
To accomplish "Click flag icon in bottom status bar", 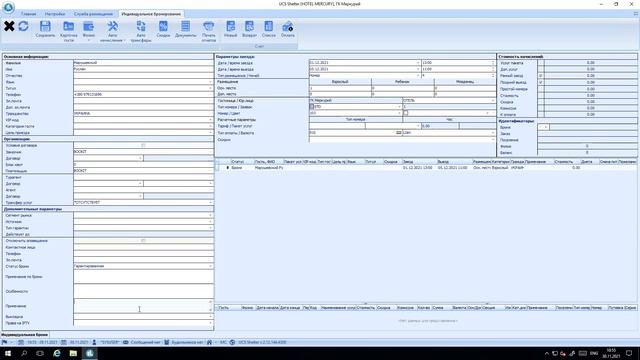I will point(4,342).
